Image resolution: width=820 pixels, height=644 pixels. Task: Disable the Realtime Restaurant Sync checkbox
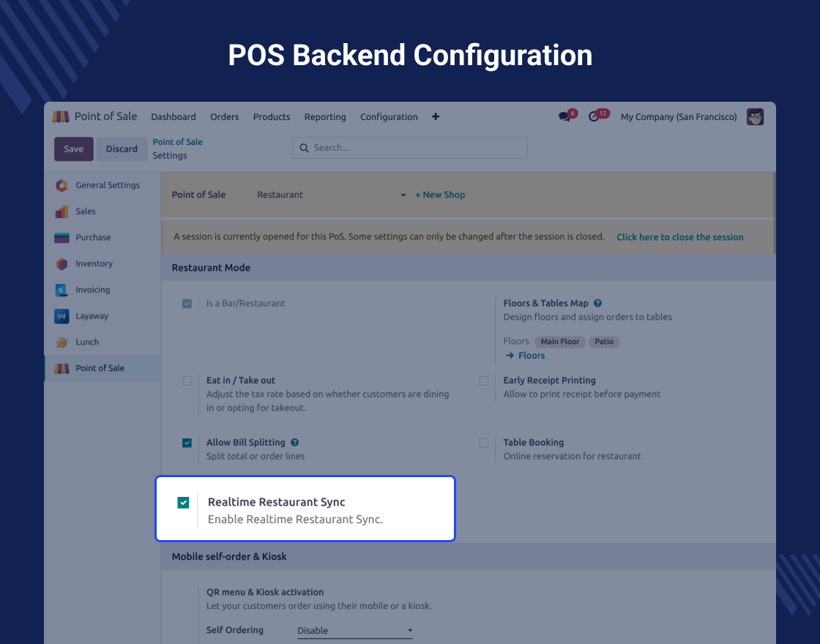coord(183,502)
